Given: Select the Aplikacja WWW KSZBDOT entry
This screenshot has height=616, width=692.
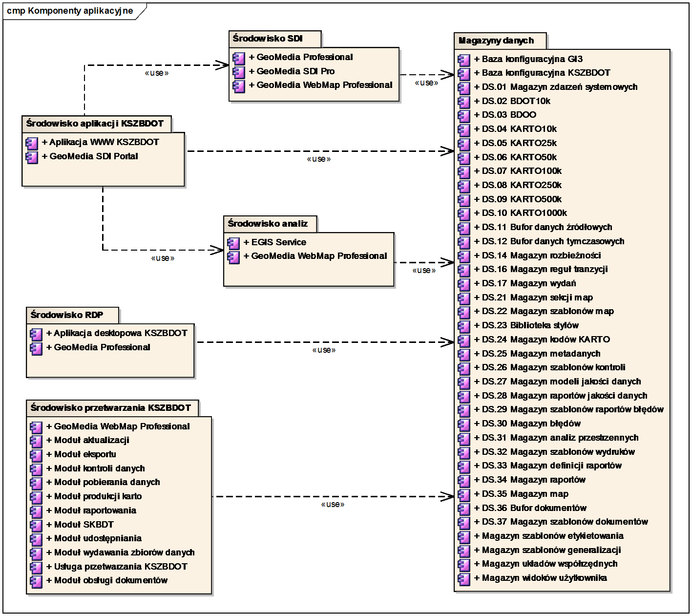Looking at the screenshot, I should click(x=100, y=142).
